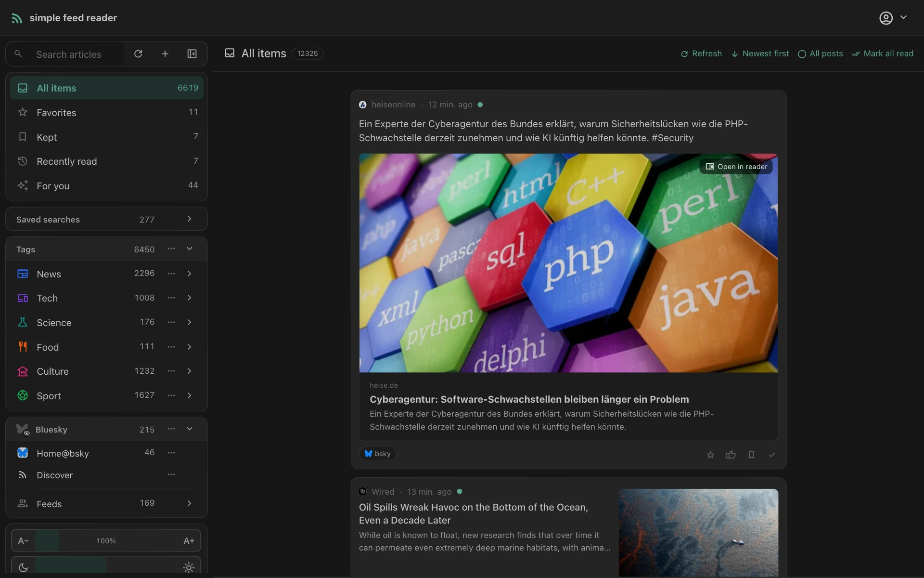Screen dimensions: 924x578
Task: Open the user account menu icon
Action: coord(886,18)
